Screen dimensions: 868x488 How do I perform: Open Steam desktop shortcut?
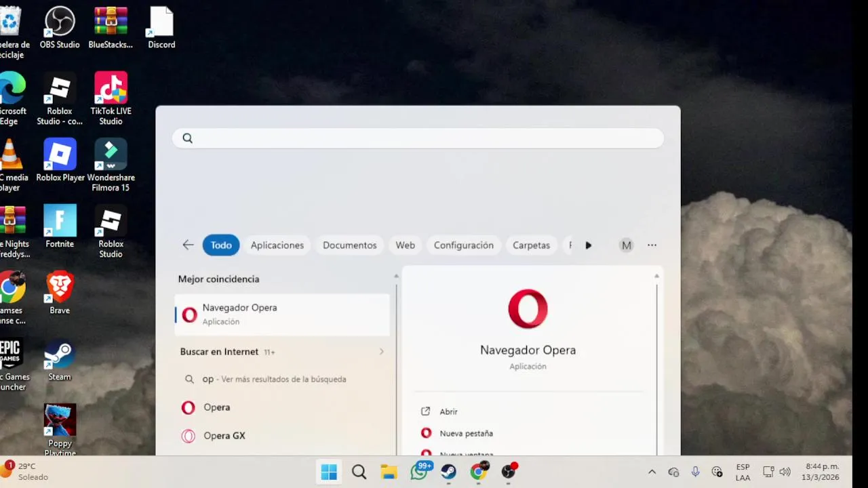60,360
